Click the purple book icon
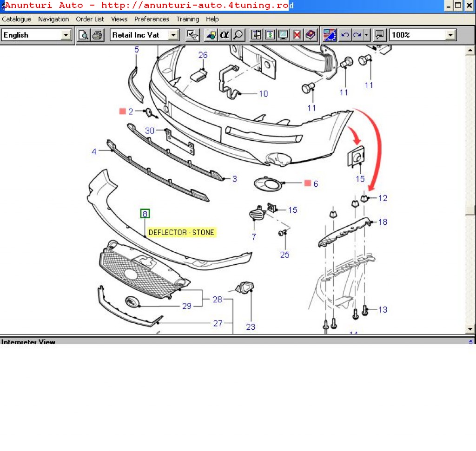The image size is (476, 451). point(311,35)
